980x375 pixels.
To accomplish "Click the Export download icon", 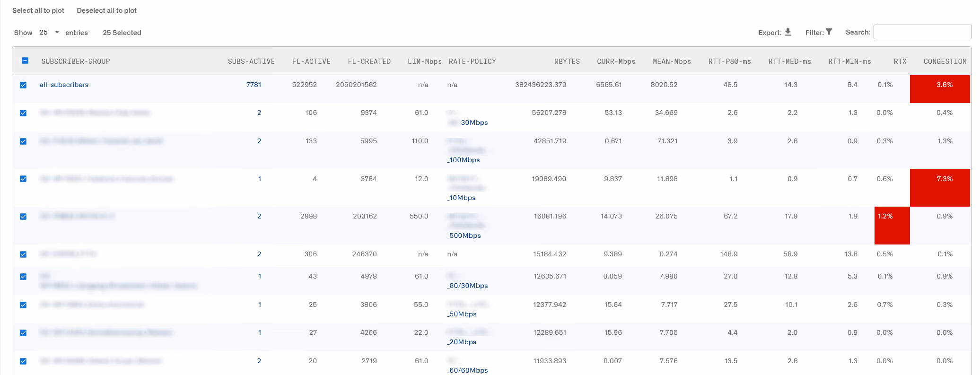I will click(787, 32).
